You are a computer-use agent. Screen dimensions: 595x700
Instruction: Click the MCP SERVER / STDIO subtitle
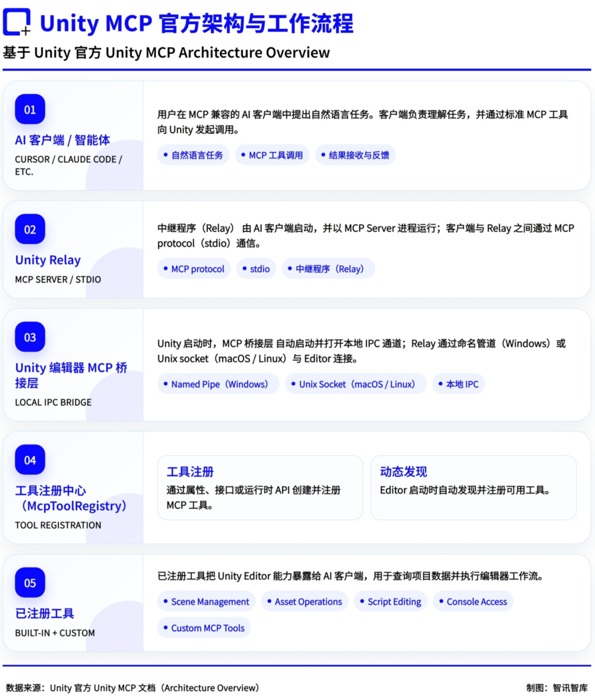coord(58,280)
